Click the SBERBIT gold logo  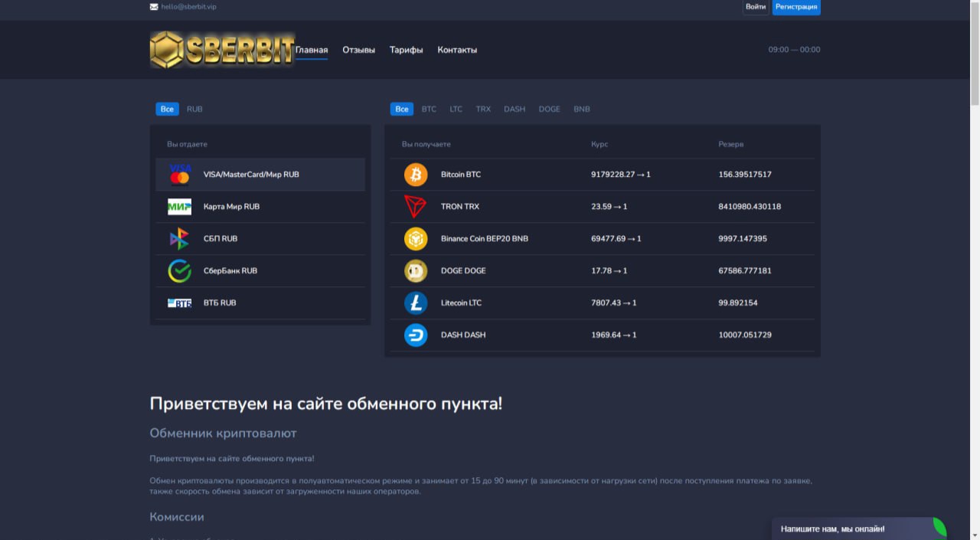pos(223,50)
